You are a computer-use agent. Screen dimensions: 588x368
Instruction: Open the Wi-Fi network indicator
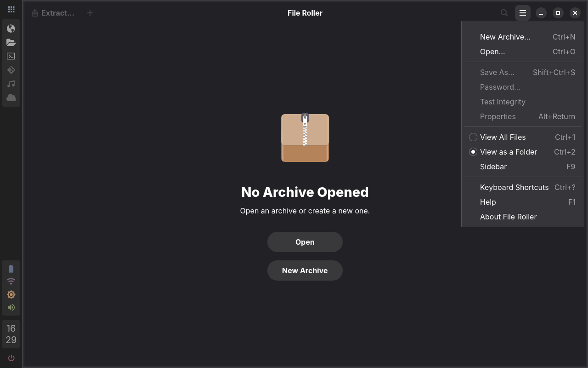[x=11, y=281]
